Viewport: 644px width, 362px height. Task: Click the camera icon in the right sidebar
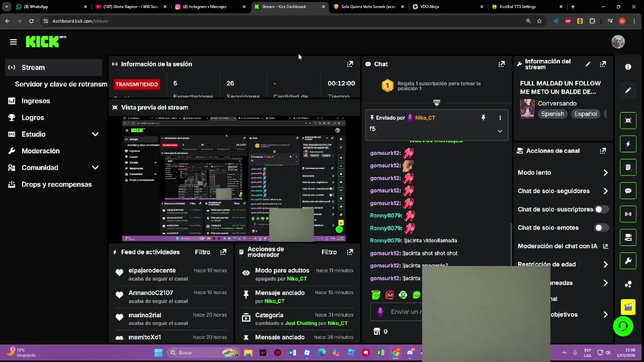[628, 237]
